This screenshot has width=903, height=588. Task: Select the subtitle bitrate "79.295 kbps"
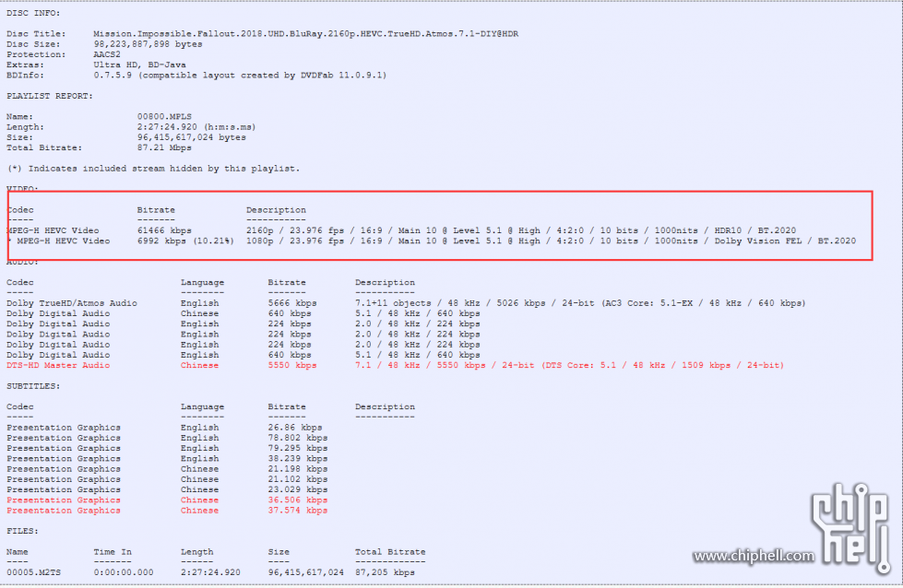[x=298, y=448]
